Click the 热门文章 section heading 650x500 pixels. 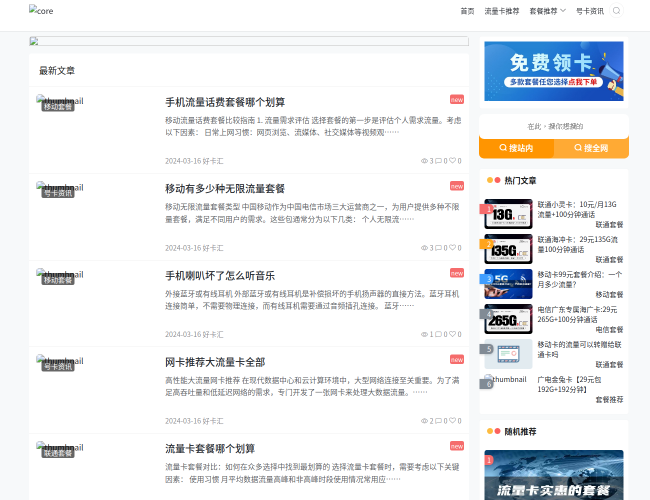pos(520,180)
